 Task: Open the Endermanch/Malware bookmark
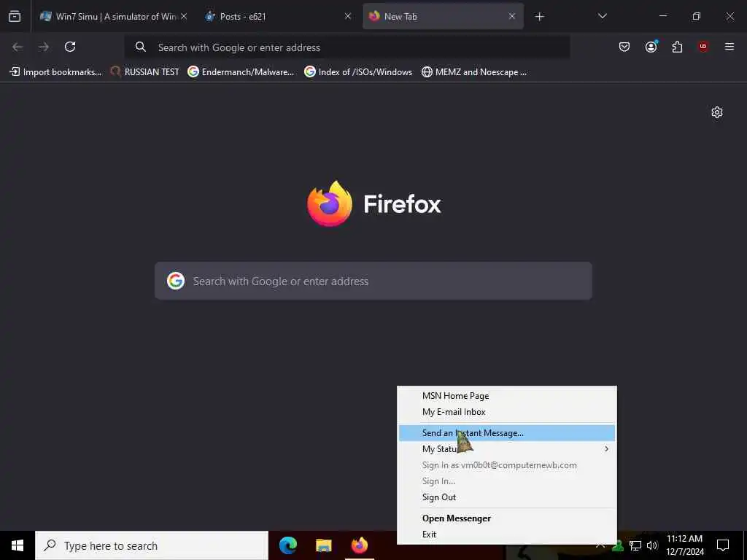[241, 72]
